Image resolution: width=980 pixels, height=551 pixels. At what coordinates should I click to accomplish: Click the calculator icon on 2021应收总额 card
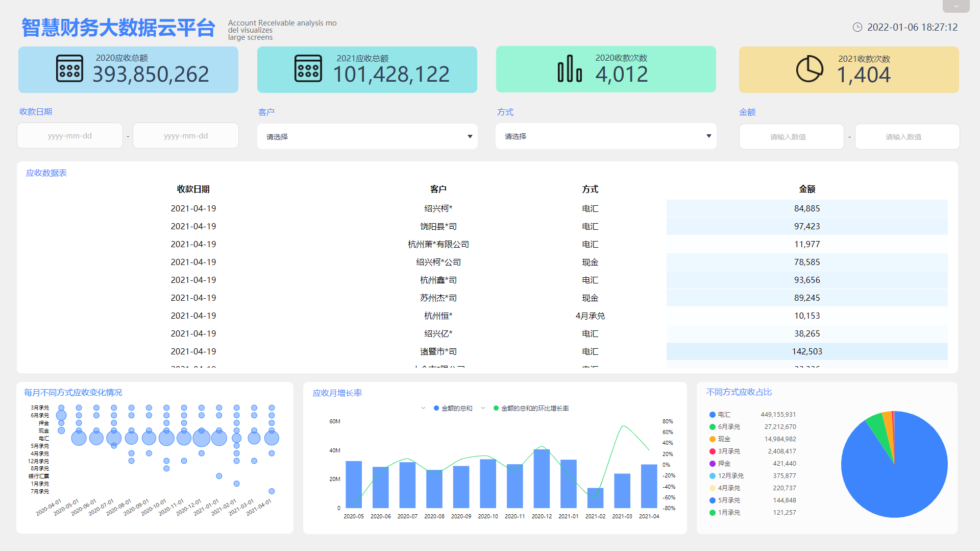pyautogui.click(x=308, y=69)
